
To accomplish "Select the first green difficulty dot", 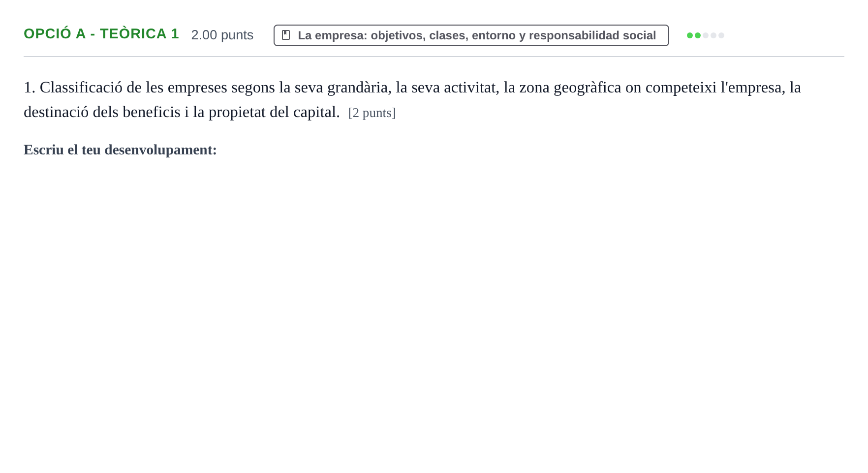I will [x=690, y=35].
